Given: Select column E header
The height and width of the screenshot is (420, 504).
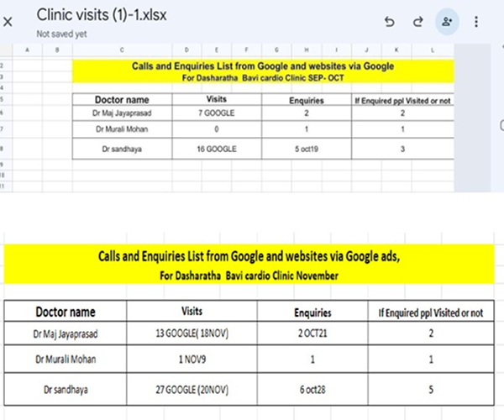Looking at the screenshot, I should (x=217, y=50).
